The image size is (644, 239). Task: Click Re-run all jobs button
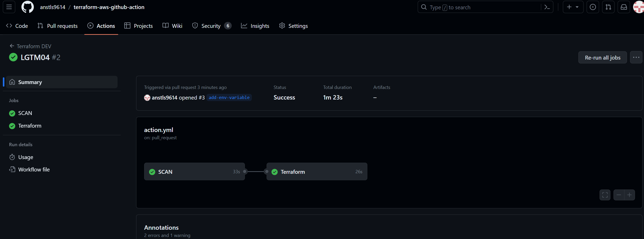tap(602, 57)
